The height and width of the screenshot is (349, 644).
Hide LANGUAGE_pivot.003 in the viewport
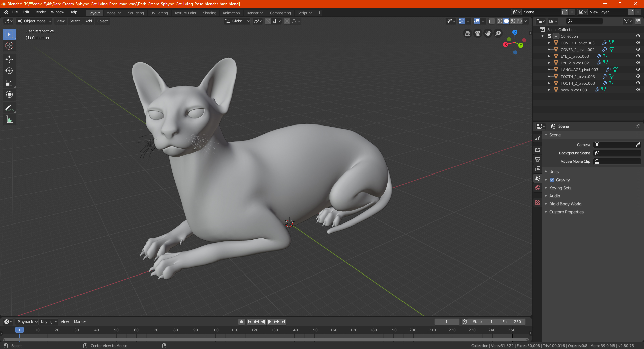638,69
